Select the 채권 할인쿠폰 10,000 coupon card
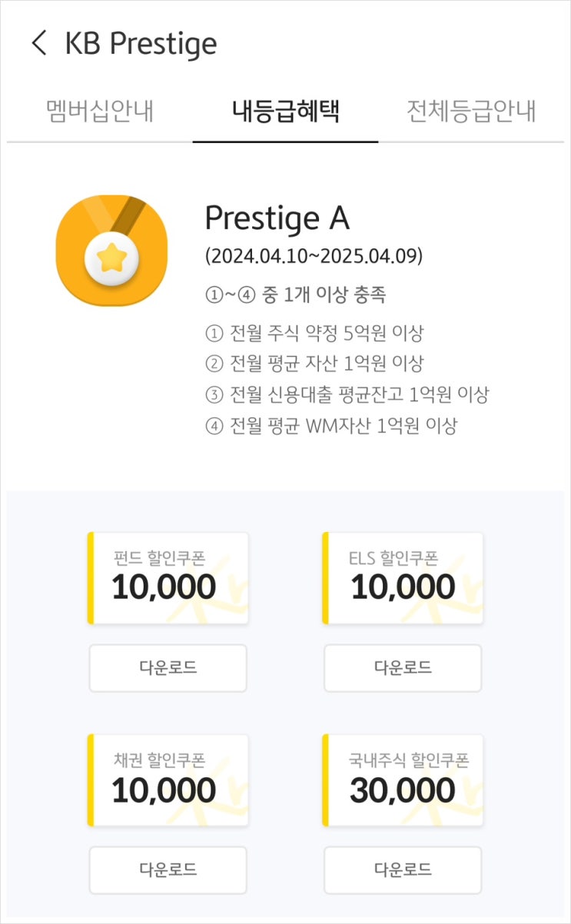 pos(168,780)
